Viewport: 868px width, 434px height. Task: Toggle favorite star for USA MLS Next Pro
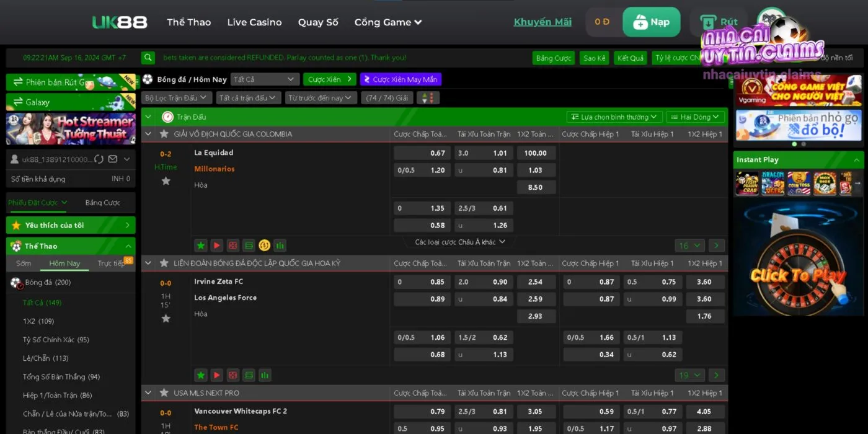point(164,392)
